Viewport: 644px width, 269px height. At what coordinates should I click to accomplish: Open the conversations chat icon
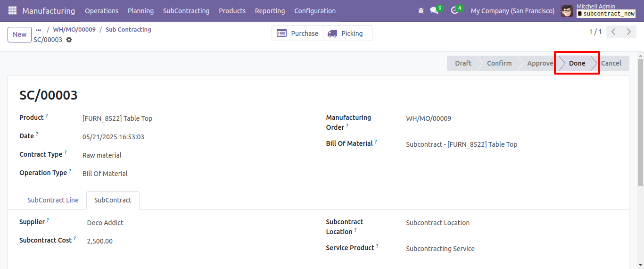(434, 10)
